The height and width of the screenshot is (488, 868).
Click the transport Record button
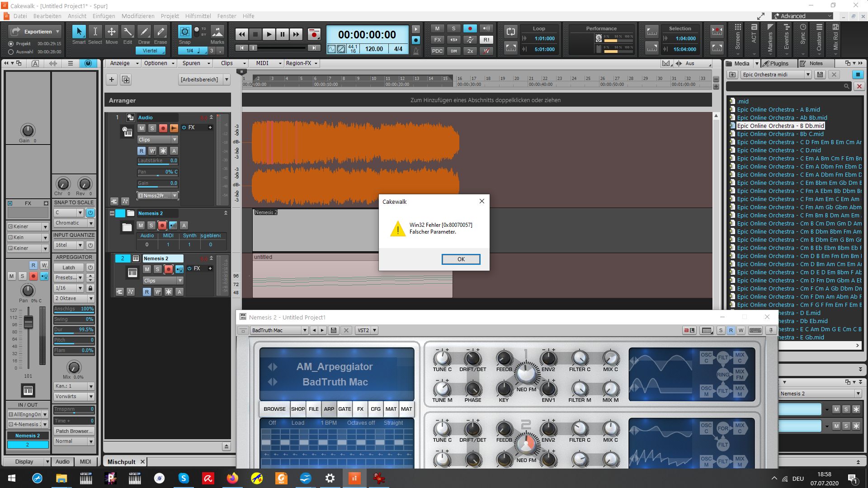tap(314, 34)
